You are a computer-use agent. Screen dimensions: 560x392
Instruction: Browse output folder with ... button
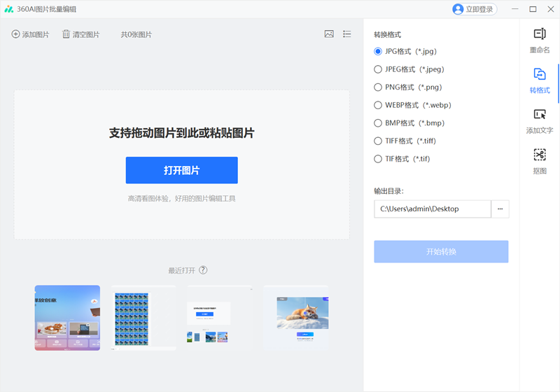click(500, 209)
